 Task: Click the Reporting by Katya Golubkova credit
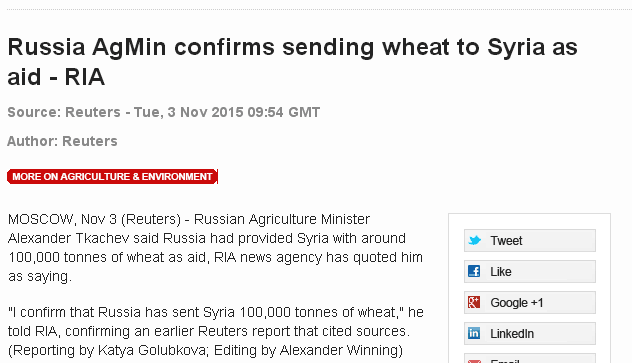(205, 350)
